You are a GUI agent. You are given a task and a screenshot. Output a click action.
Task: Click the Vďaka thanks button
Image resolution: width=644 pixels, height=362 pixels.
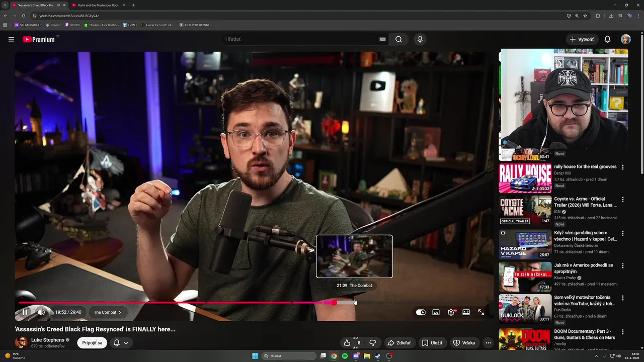[464, 343]
